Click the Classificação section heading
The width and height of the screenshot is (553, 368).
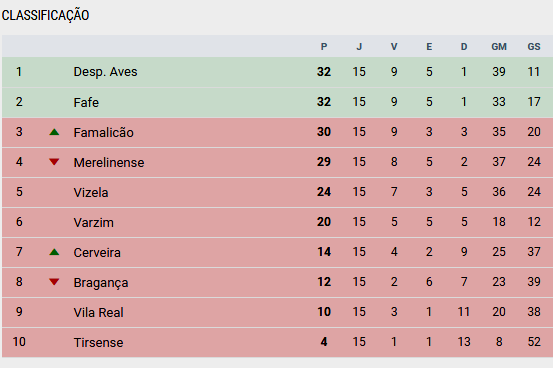click(45, 16)
